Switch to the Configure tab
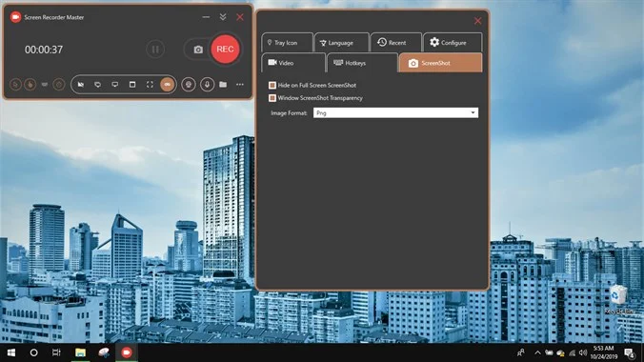Viewport: 644px width, 362px height. [453, 43]
